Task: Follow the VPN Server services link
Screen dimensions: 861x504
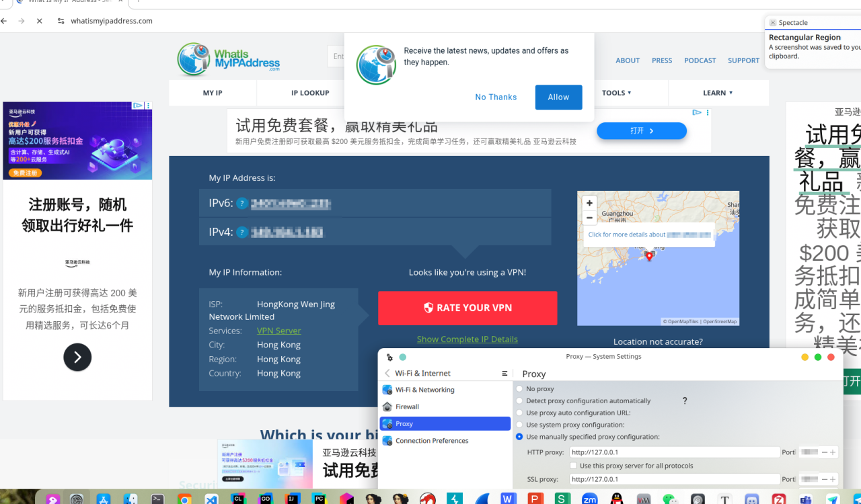Action: pos(279,331)
